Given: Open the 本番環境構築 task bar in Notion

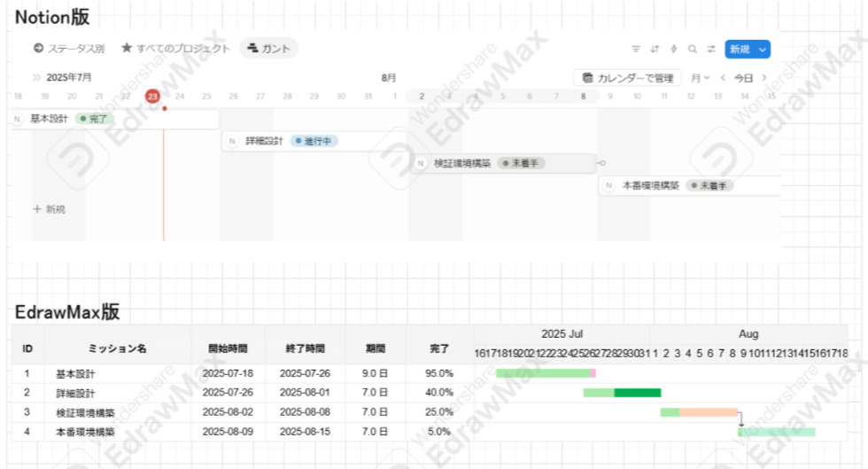Looking at the screenshot, I should pyautogui.click(x=690, y=185).
